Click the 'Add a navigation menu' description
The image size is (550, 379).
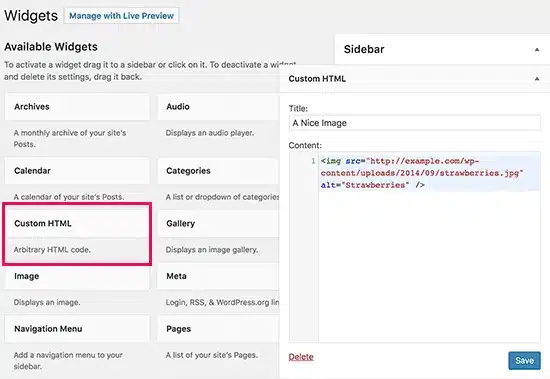pos(68,361)
